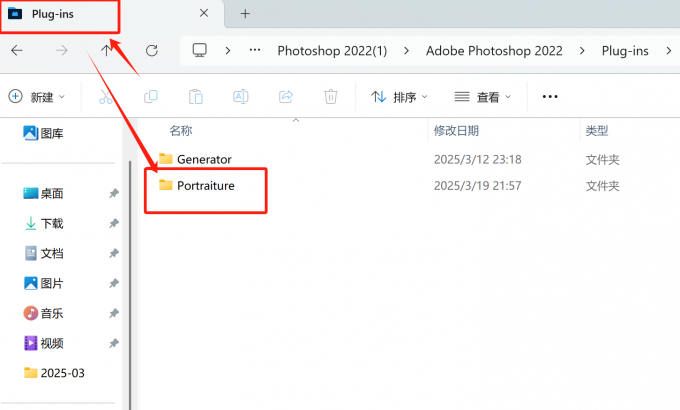Screen dimensions: 680x410
Task: Select the Generator folder
Action: point(195,159)
